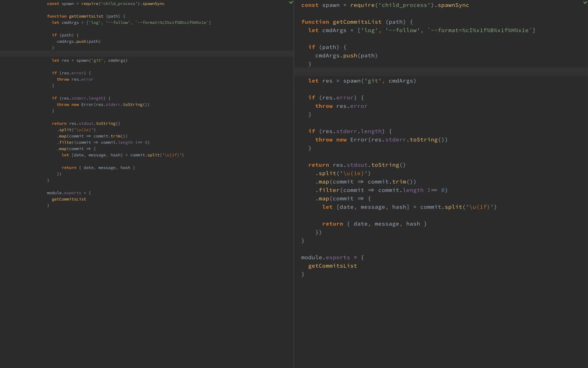This screenshot has width=588, height=368.
Task: Click the green checkmark in the left pane
Action: click(291, 2)
